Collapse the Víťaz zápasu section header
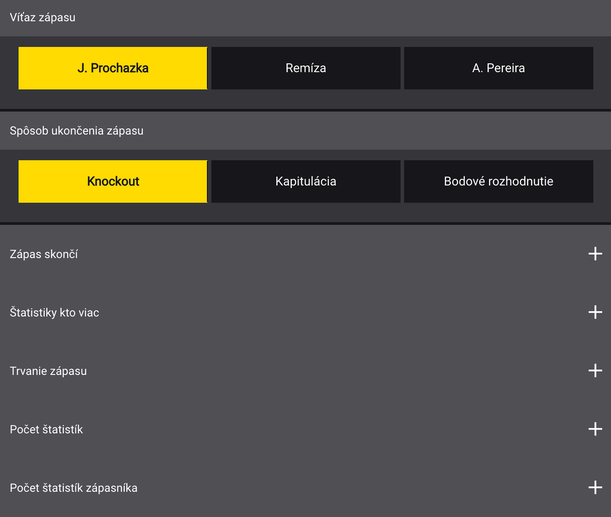Image resolution: width=611 pixels, height=517 pixels. pyautogui.click(x=306, y=18)
